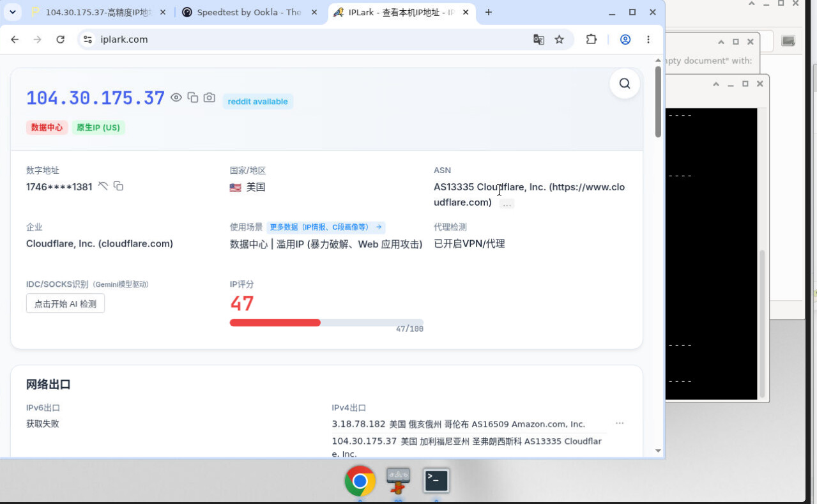Open a new browser tab
This screenshot has width=817, height=504.
[489, 12]
